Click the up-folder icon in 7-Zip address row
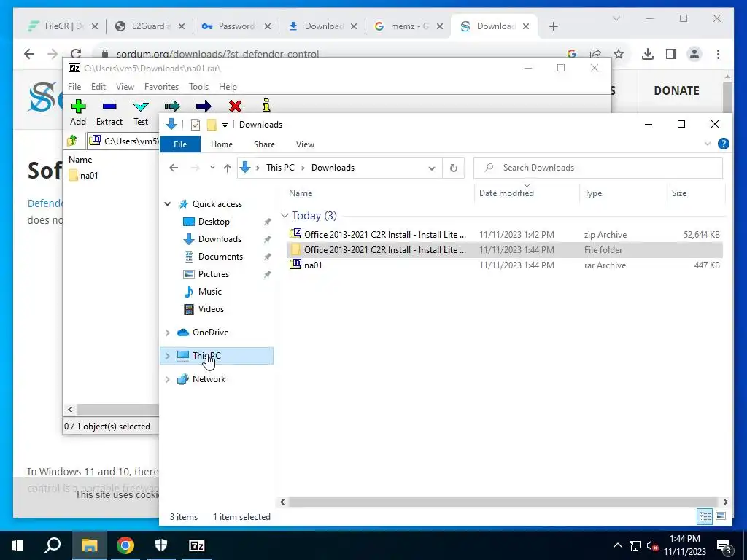Viewport: 747px width, 560px height. pos(72,141)
